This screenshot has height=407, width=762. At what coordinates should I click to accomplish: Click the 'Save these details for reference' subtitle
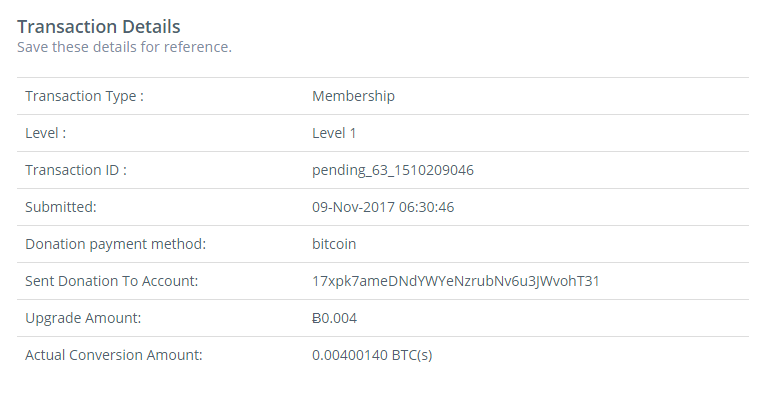pos(124,47)
